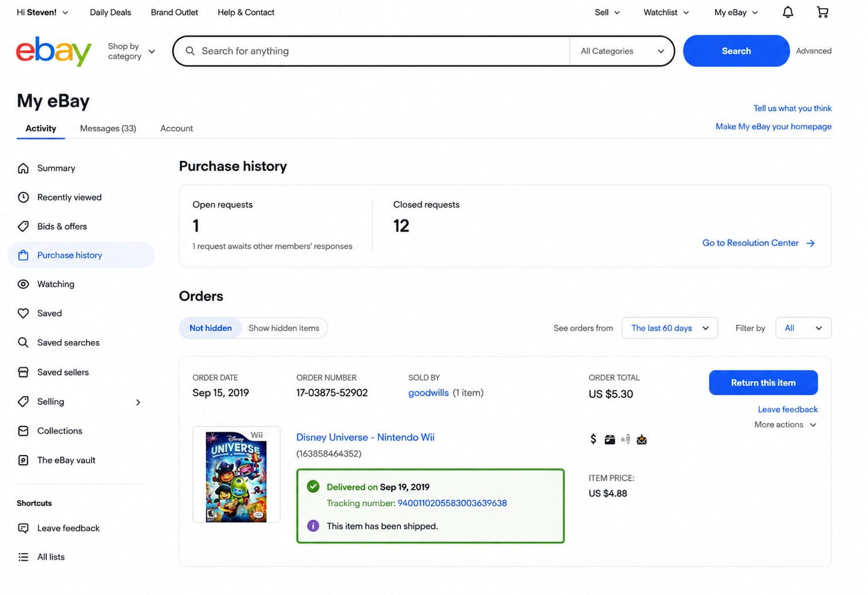The width and height of the screenshot is (868, 595).
Task: Click Leave feedback link under Return button
Action: (788, 409)
